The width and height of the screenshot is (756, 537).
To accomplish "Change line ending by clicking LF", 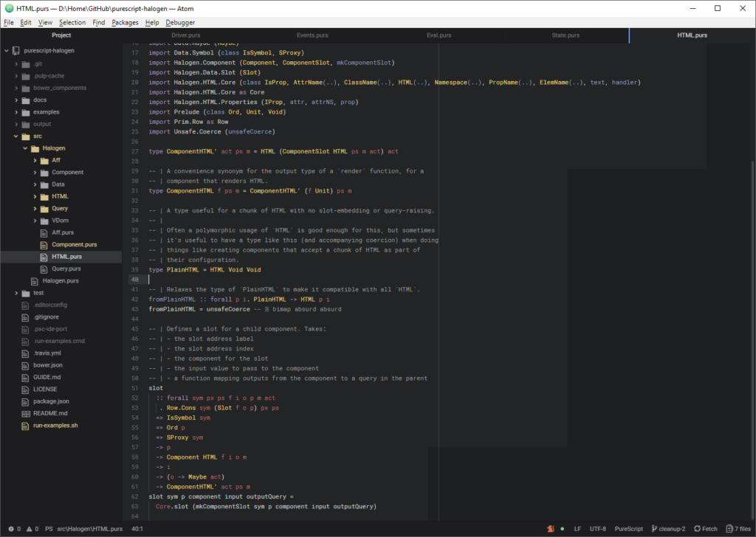I will 577,528.
